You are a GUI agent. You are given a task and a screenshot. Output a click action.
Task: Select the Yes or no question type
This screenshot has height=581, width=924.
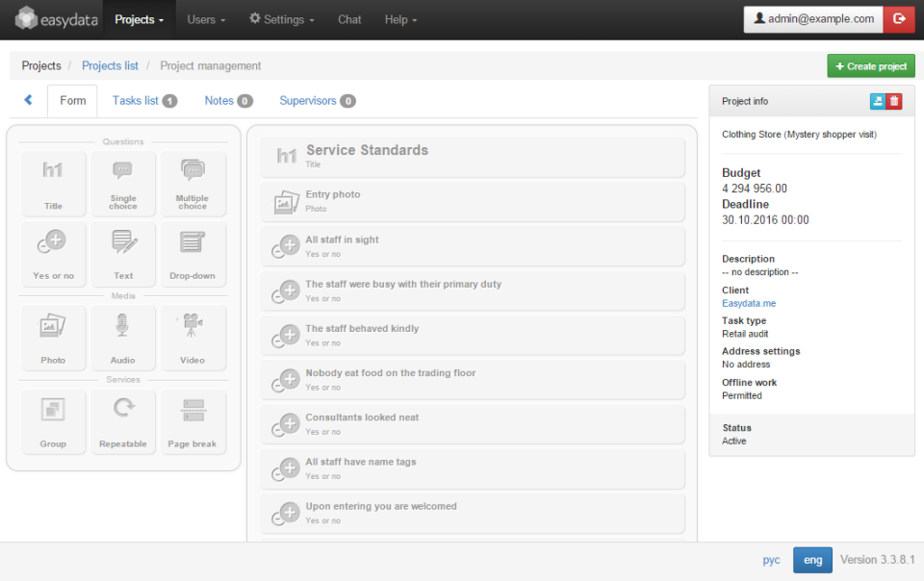[53, 253]
